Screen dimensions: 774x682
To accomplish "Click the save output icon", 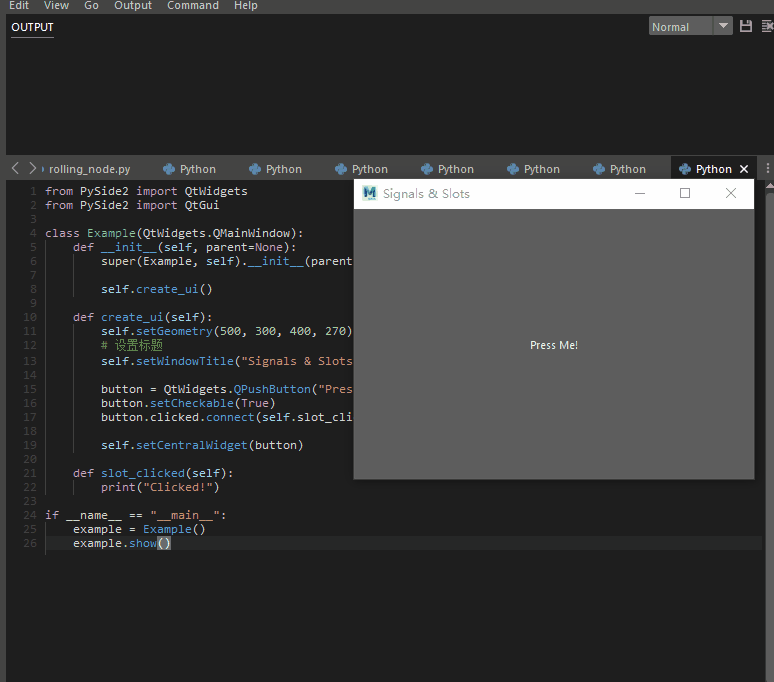I will point(745,27).
